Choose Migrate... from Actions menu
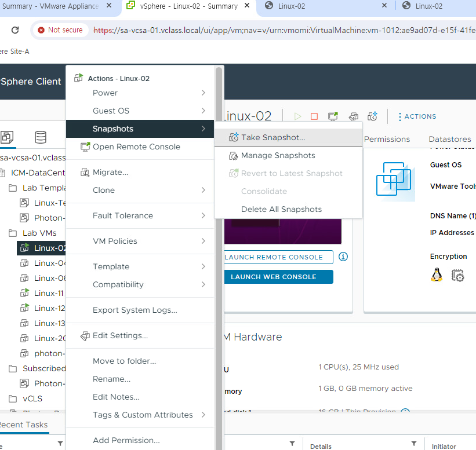The image size is (476, 450). click(140, 172)
